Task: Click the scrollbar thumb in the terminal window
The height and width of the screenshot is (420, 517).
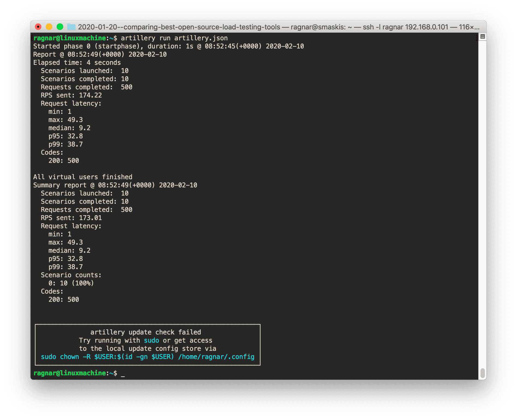Action: click(482, 373)
